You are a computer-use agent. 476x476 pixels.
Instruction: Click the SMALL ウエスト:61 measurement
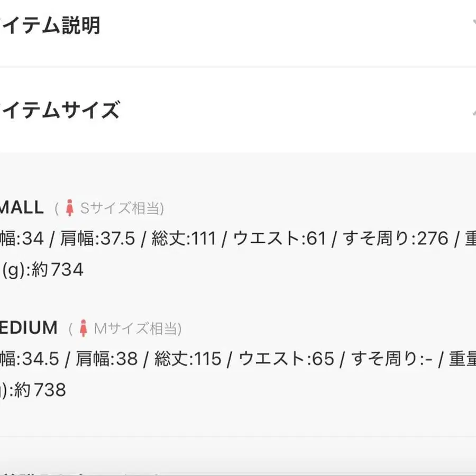coord(279,239)
